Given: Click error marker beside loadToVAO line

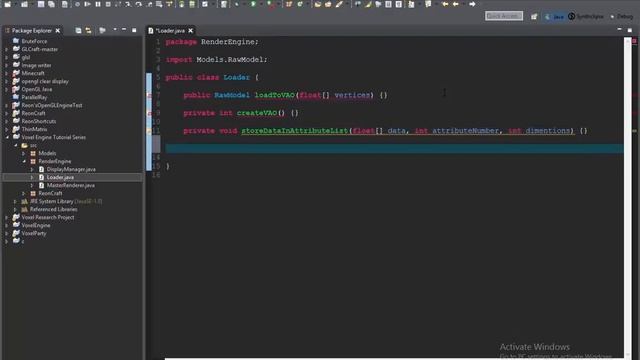Looking at the screenshot, I should (149, 95).
